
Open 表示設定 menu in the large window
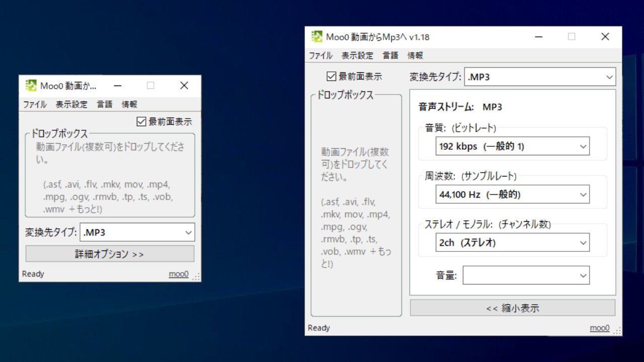coord(357,56)
